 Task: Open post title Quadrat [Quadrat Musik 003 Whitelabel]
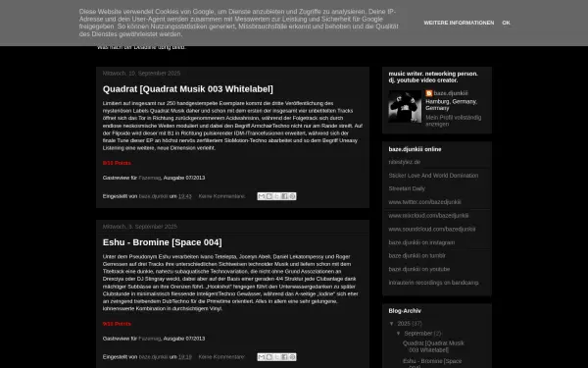coord(188,89)
